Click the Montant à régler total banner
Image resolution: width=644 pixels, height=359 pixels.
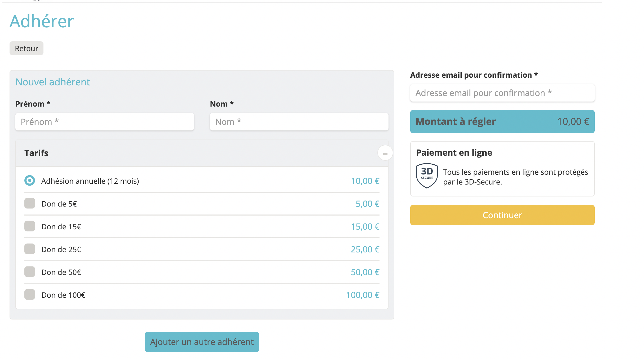[502, 121]
